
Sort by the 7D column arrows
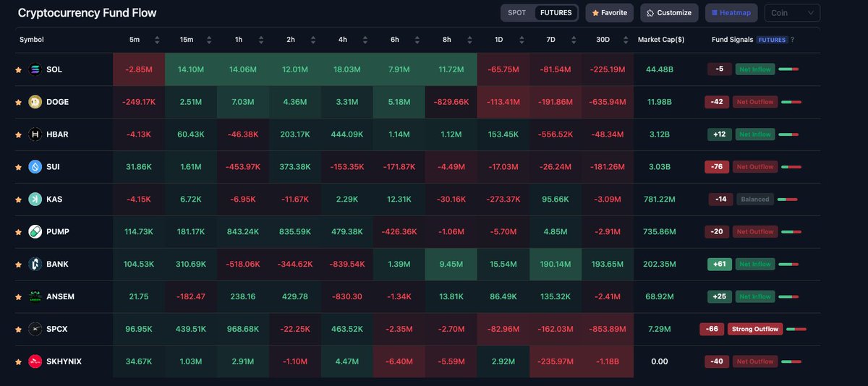coord(574,40)
